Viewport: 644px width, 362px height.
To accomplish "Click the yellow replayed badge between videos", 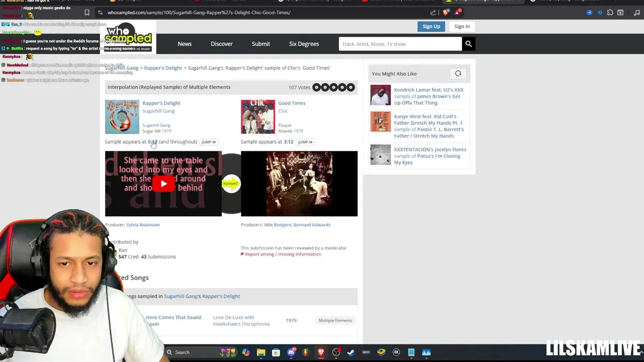I will [231, 184].
